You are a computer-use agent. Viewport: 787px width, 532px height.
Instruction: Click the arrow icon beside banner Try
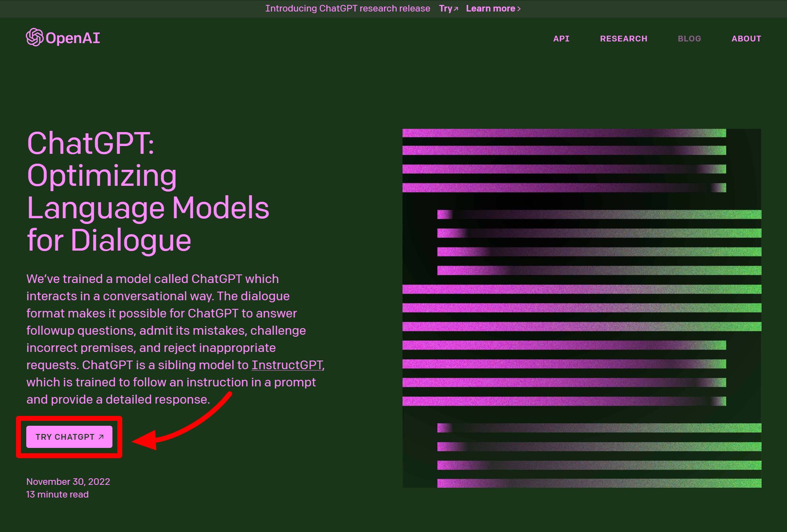click(x=456, y=9)
